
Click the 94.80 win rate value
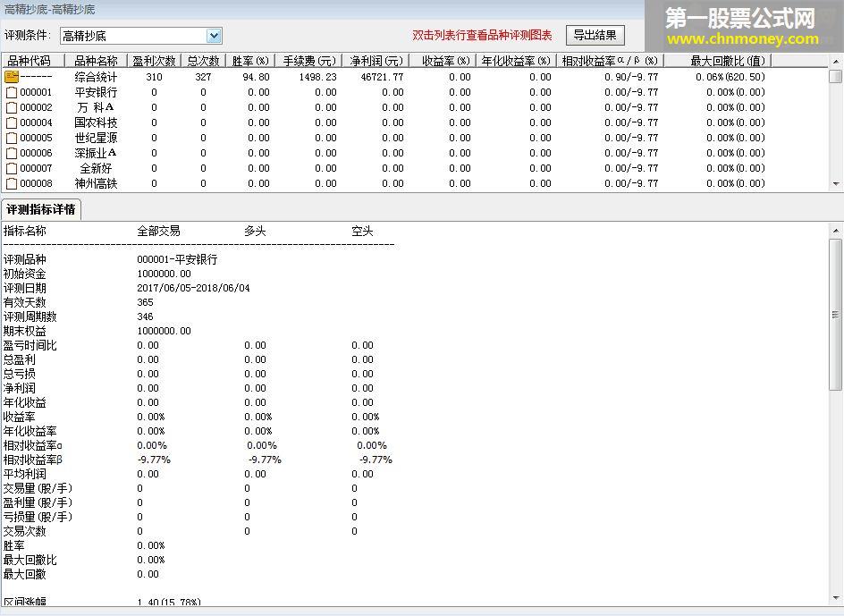point(257,77)
